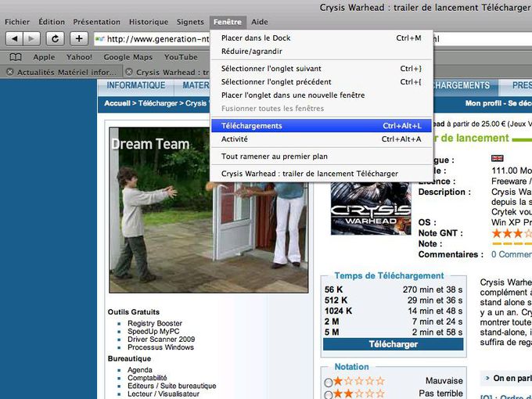Open the Comptabilité category link
This screenshot has width=532, height=399.
[x=147, y=378]
